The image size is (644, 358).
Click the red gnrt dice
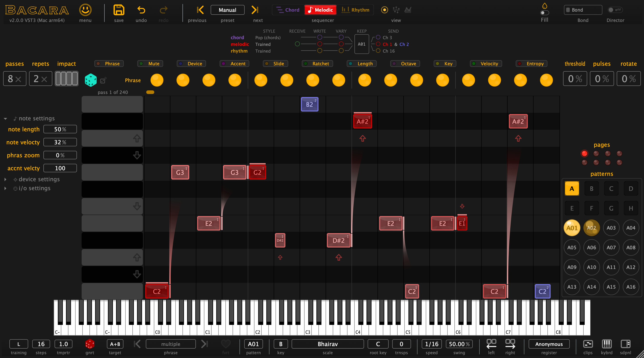click(90, 344)
